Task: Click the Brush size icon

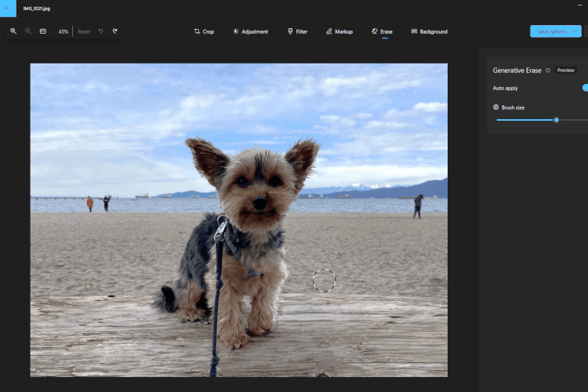Action: point(495,107)
